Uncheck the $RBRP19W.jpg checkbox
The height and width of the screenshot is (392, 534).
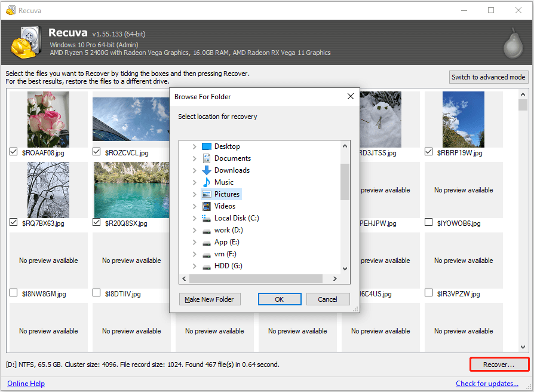pos(428,152)
